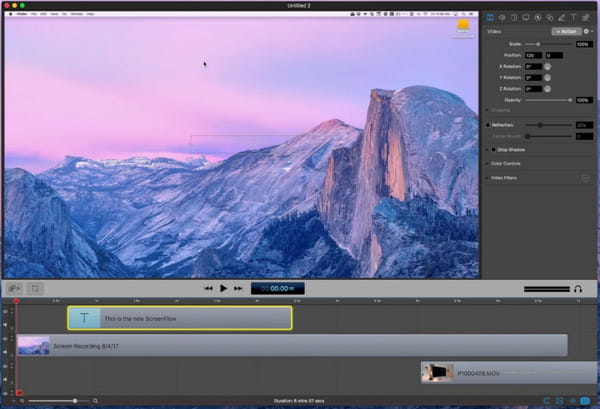Open the dropdown arrow next to the gear

[x=592, y=31]
